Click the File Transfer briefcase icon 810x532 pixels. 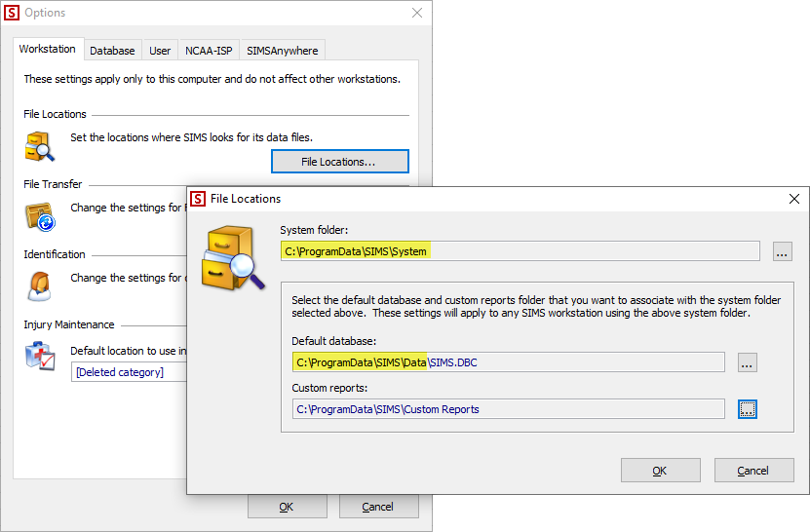tap(40, 217)
